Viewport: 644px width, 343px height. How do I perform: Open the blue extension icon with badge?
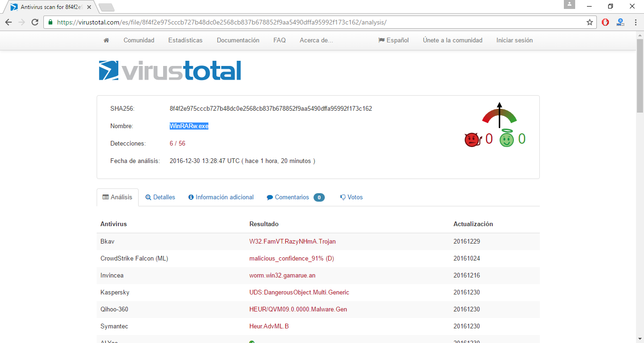620,22
